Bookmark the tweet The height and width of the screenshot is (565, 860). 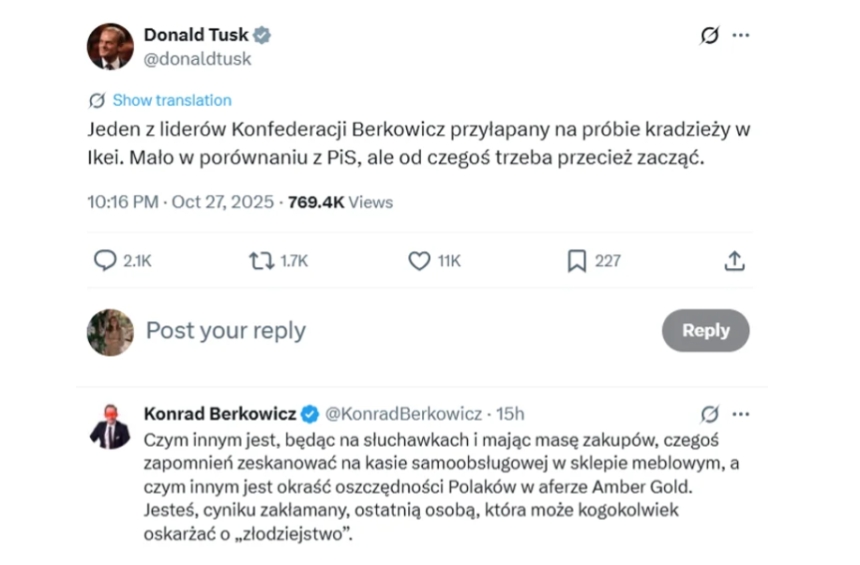point(576,261)
